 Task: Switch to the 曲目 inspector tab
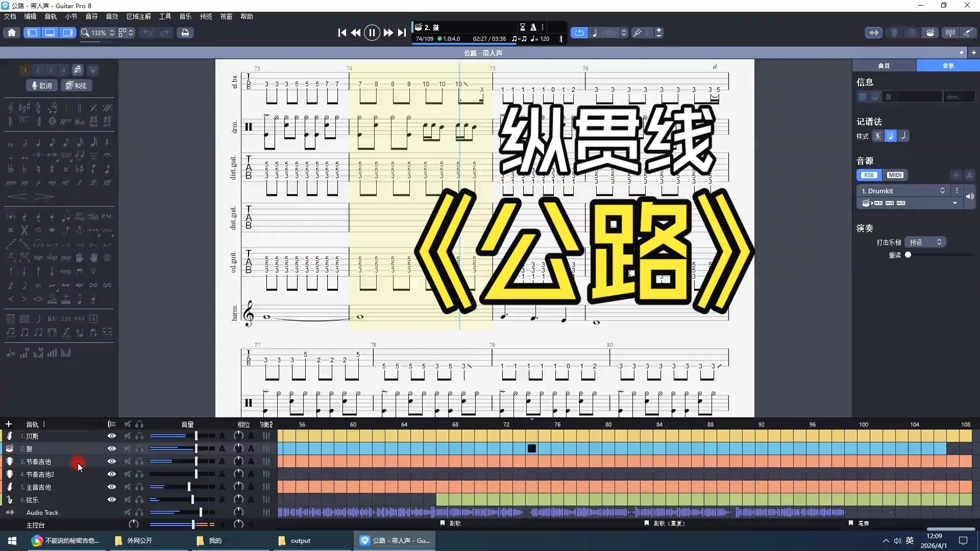coord(884,66)
